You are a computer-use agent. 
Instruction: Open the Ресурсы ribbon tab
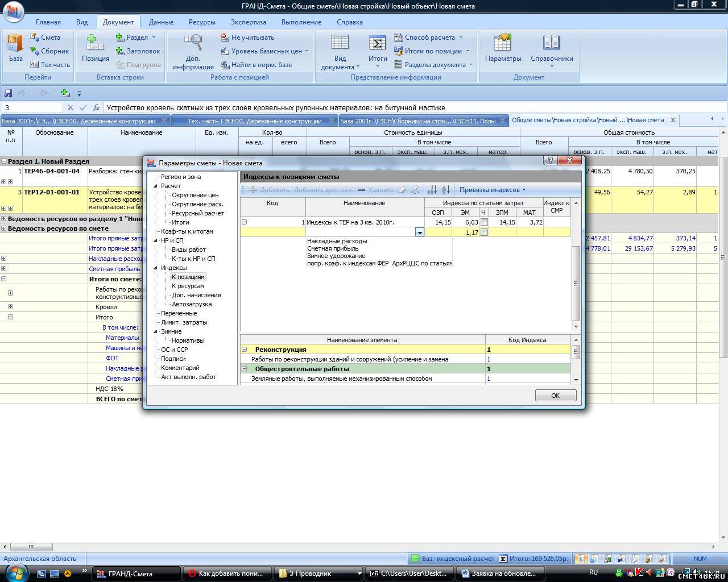tap(202, 22)
